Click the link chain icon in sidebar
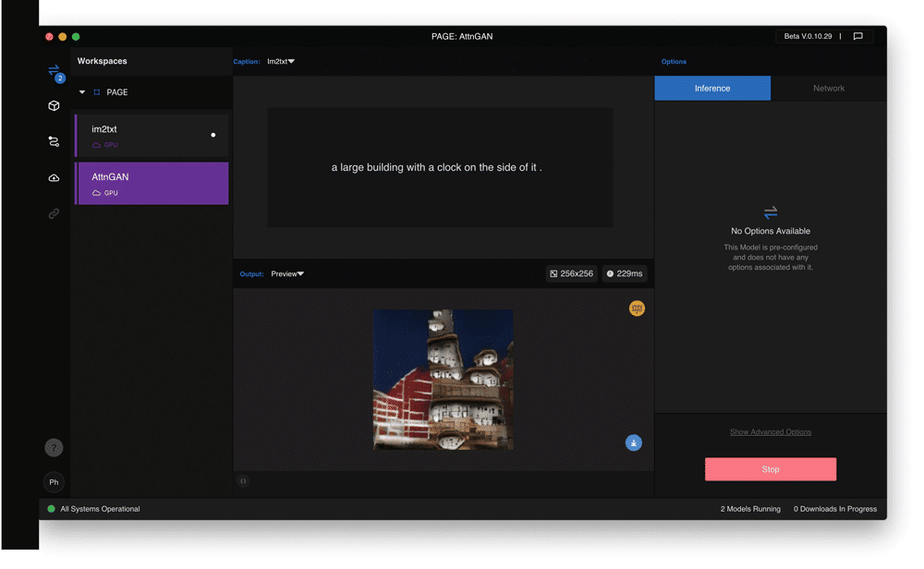This screenshot has width=924, height=569. pos(54,213)
